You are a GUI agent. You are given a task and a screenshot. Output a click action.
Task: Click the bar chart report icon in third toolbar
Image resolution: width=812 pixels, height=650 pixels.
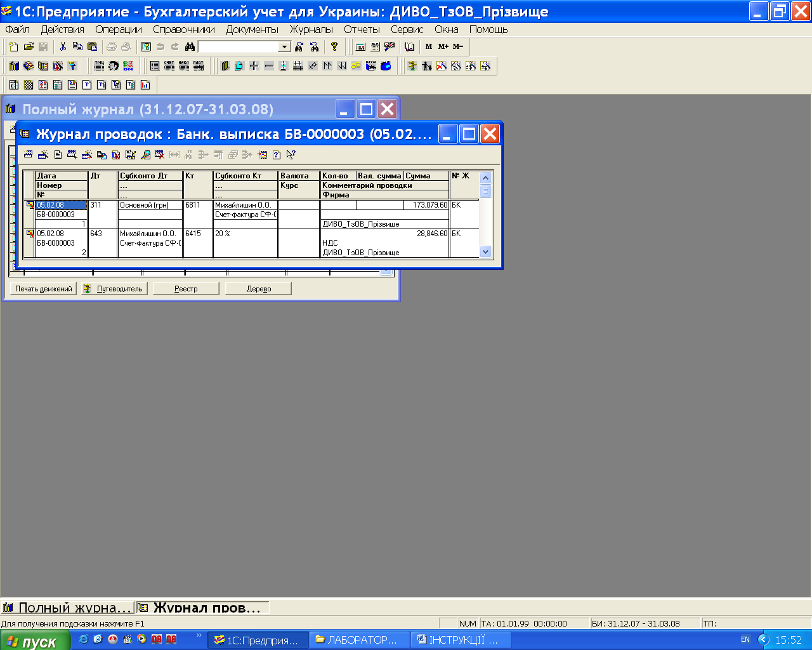(x=145, y=85)
